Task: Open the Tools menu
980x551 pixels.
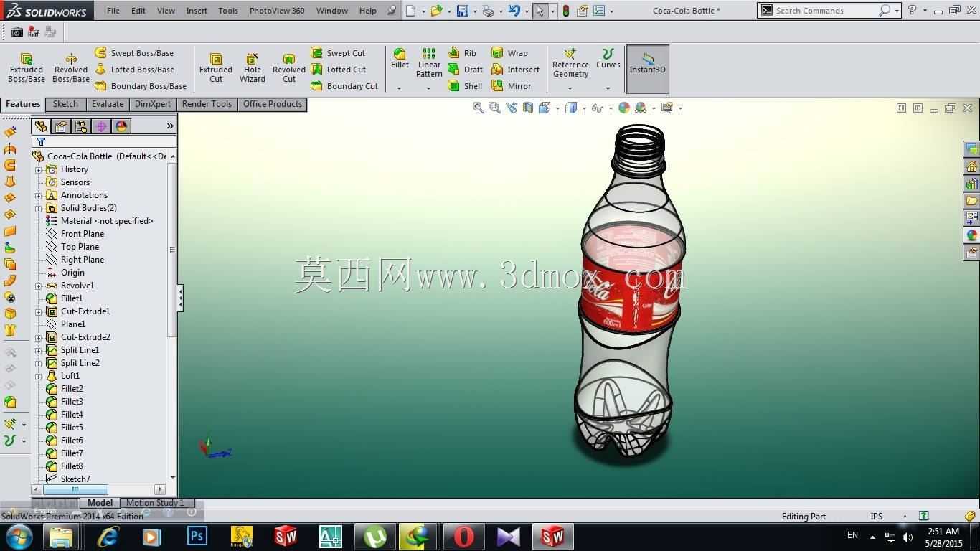Action: [x=228, y=11]
